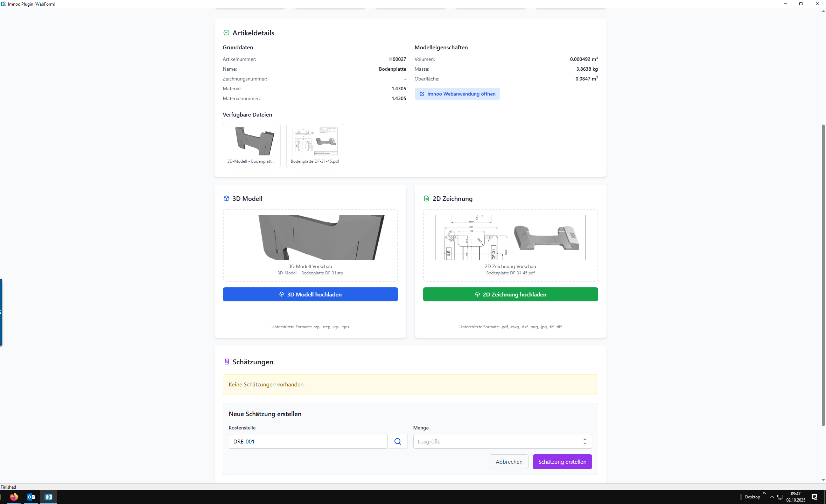Click the Imnoo plugin taskbar icon
Screen dimensions: 826x504
[x=48, y=497]
